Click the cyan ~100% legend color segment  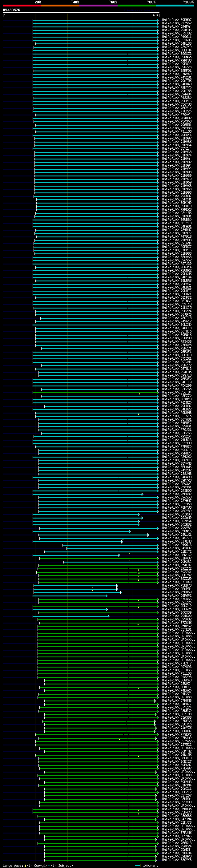(x=175, y=6)
